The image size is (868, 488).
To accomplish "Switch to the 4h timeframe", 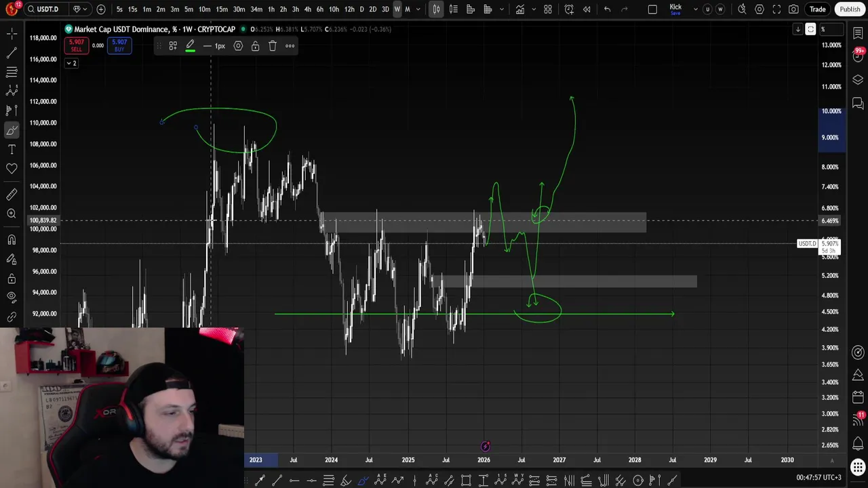I will pyautogui.click(x=308, y=9).
